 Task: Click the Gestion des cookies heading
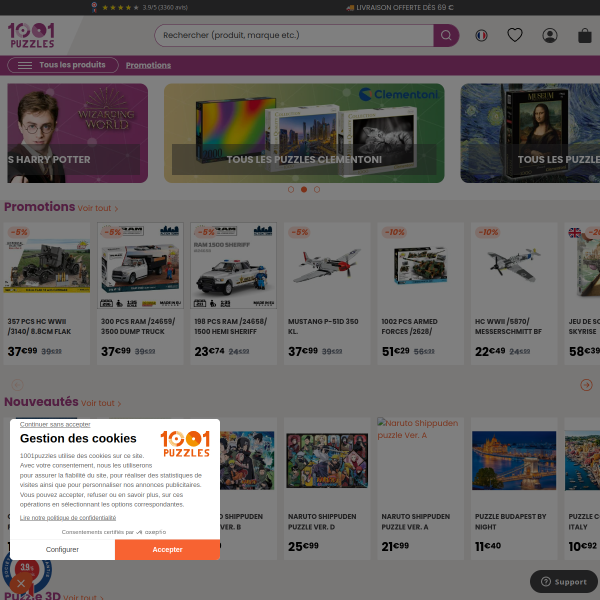[x=78, y=439]
